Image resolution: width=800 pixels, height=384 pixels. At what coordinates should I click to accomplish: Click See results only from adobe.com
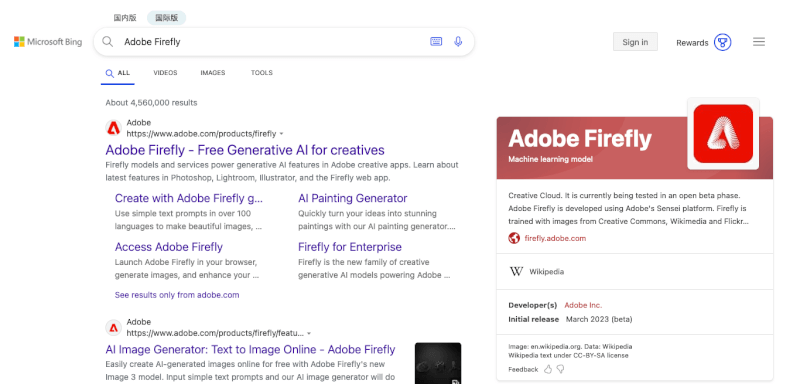coord(177,295)
